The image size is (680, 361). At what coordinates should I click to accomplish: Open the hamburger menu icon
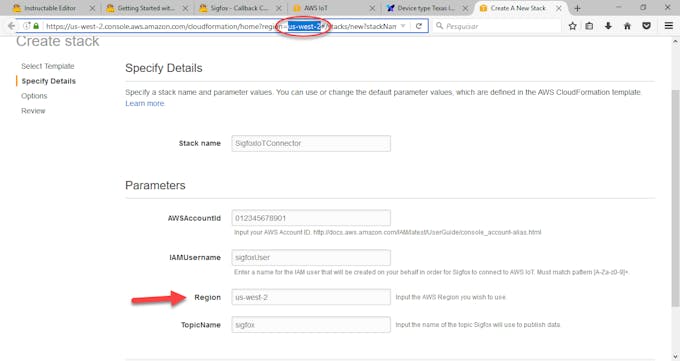tap(669, 26)
